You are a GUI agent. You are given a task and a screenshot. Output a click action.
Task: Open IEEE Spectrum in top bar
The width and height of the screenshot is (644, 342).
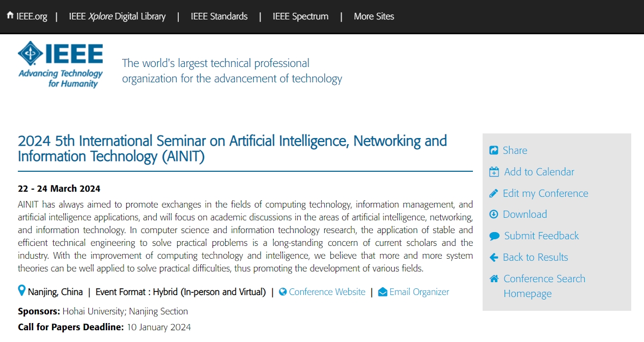point(300,16)
